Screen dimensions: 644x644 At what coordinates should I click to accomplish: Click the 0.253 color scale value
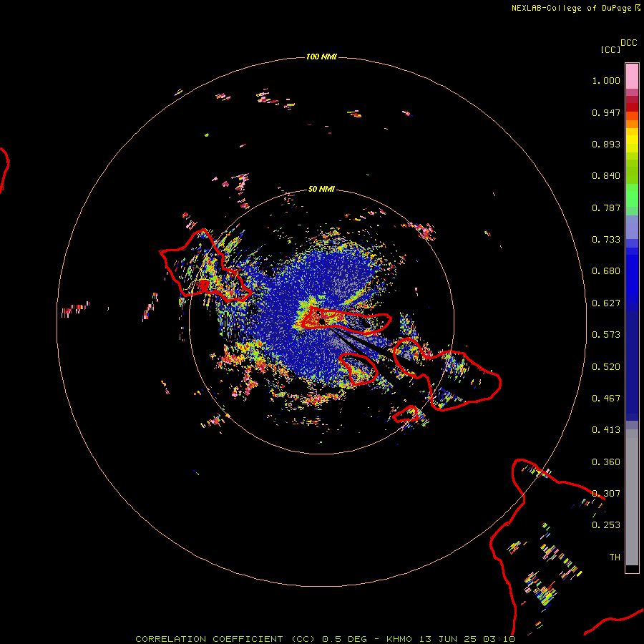[x=606, y=525]
